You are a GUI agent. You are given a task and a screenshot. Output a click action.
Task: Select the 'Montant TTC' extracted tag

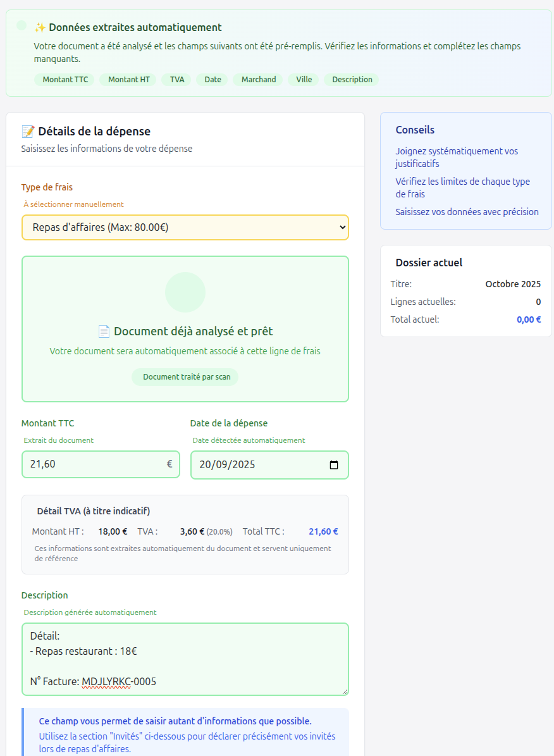click(65, 80)
